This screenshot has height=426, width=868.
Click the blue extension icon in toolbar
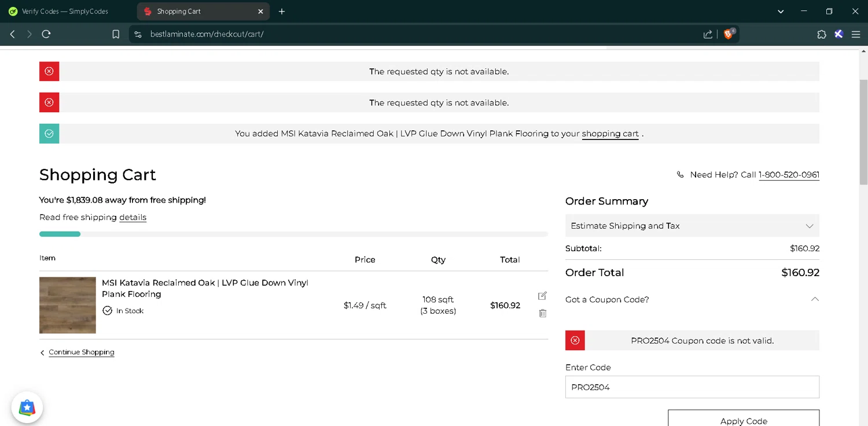point(838,34)
